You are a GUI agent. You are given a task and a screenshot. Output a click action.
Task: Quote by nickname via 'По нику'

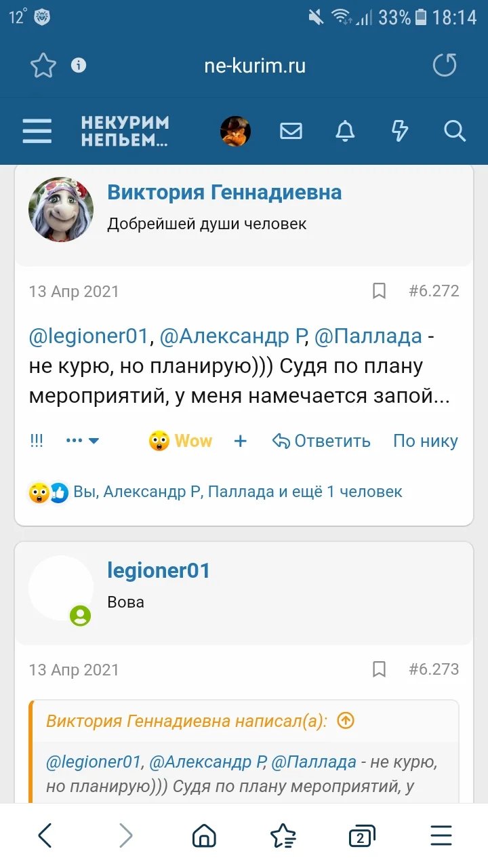point(425,441)
